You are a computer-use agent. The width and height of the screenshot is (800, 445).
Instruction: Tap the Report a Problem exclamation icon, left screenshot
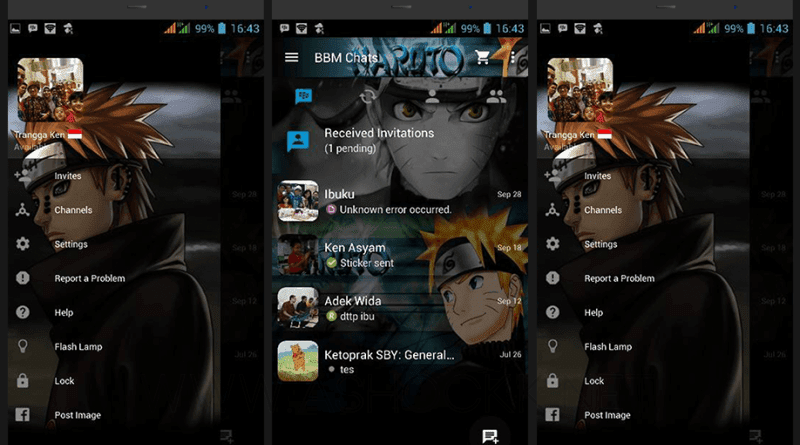pos(22,278)
